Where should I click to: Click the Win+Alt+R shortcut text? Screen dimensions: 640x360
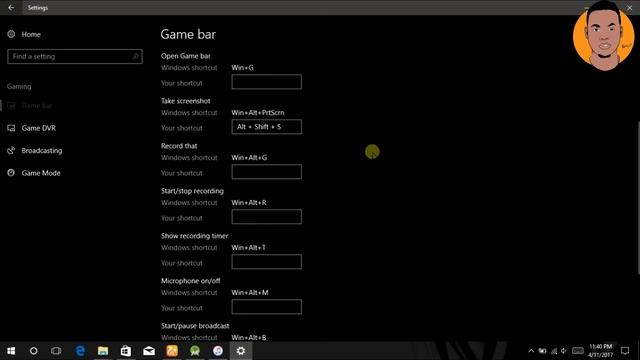click(x=249, y=202)
